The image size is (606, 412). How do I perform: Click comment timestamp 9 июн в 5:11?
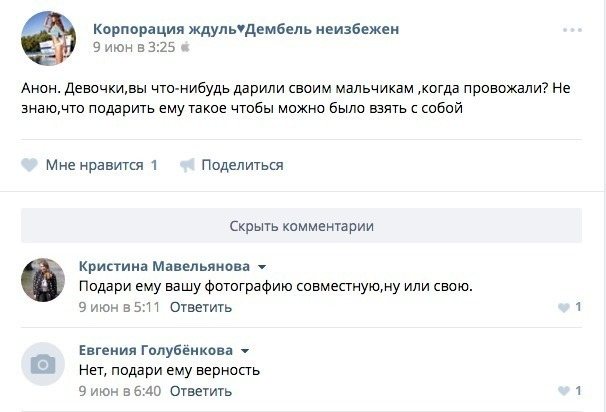click(119, 307)
